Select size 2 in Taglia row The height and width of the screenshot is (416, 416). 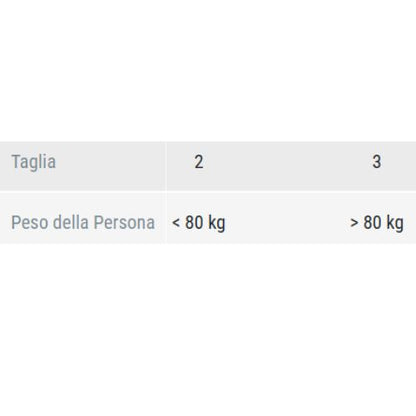pyautogui.click(x=199, y=162)
